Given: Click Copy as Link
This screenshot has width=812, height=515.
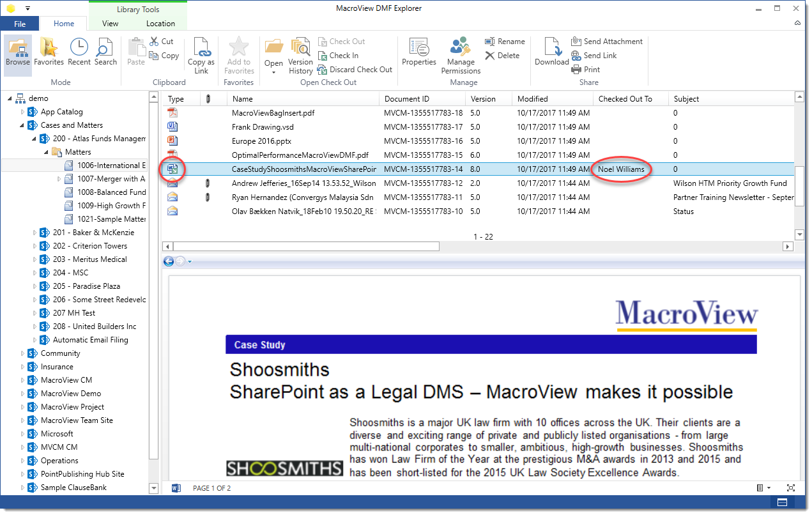Looking at the screenshot, I should click(201, 56).
